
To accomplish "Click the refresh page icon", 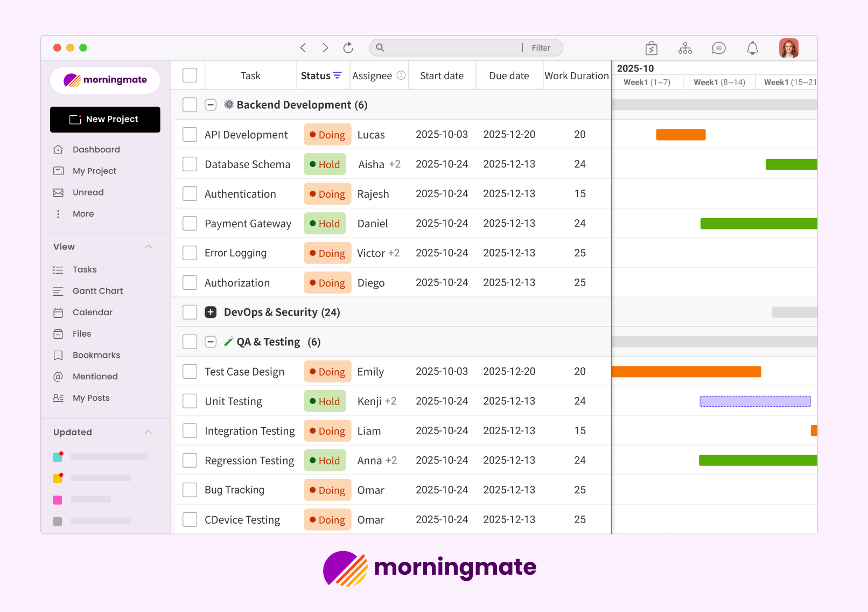I will (x=348, y=48).
